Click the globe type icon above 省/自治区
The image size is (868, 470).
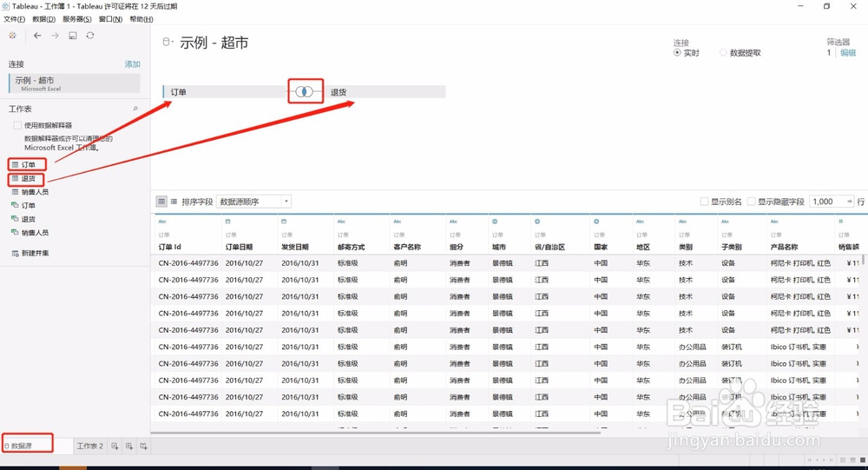(x=537, y=222)
